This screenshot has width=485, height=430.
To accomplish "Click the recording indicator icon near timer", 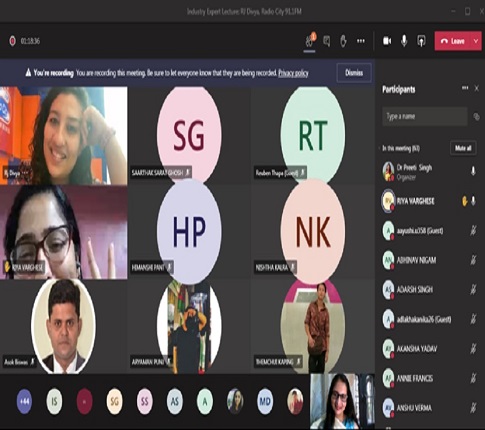I will click(12, 41).
